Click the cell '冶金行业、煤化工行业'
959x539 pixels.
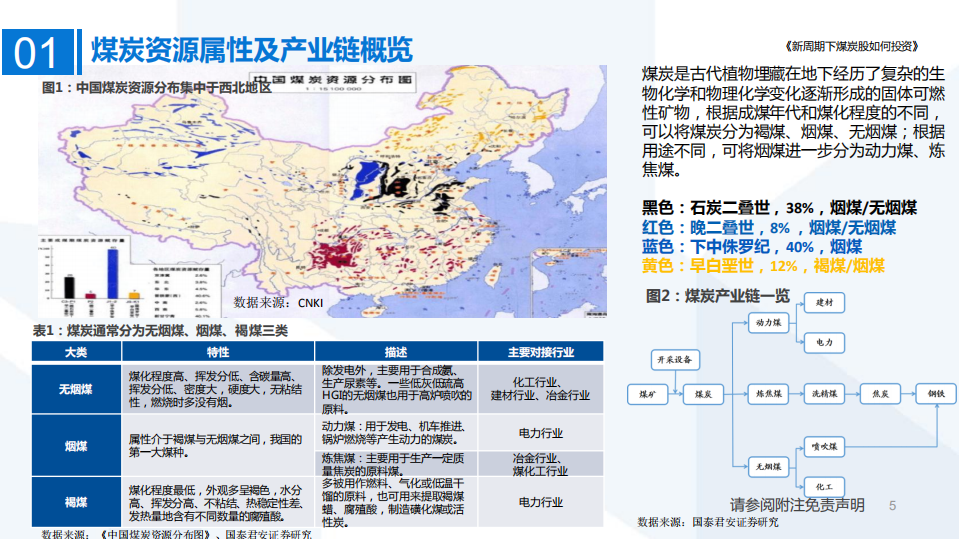click(541, 464)
